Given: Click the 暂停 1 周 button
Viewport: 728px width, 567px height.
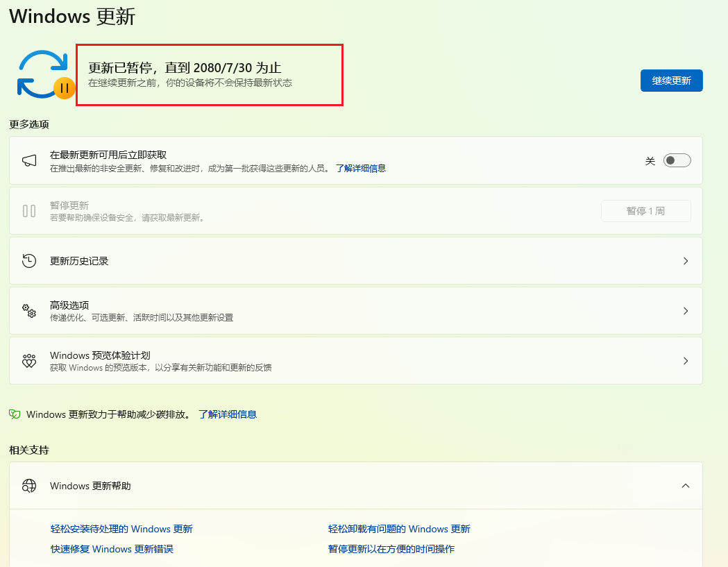Looking at the screenshot, I should click(x=646, y=211).
